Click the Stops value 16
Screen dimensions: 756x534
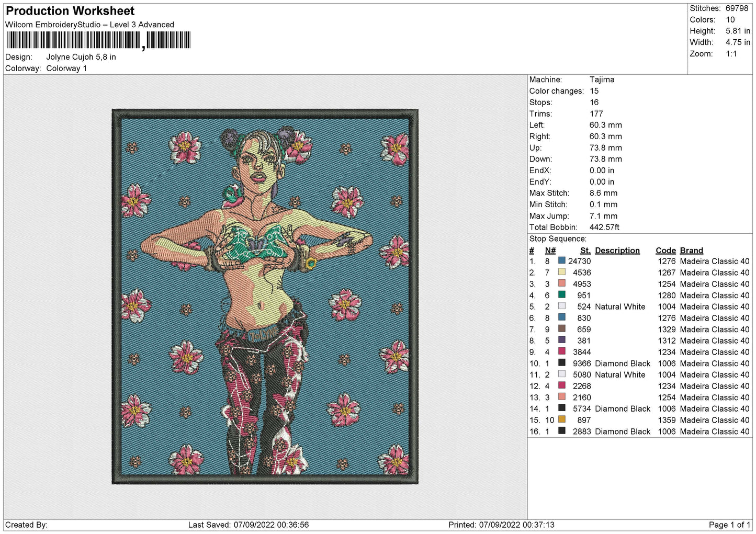coord(594,103)
